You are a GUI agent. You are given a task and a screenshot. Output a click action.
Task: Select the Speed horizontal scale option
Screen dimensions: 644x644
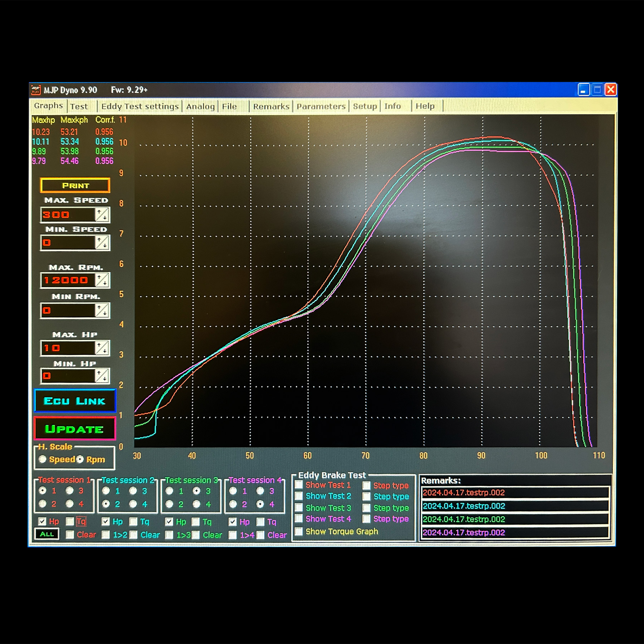point(43,459)
